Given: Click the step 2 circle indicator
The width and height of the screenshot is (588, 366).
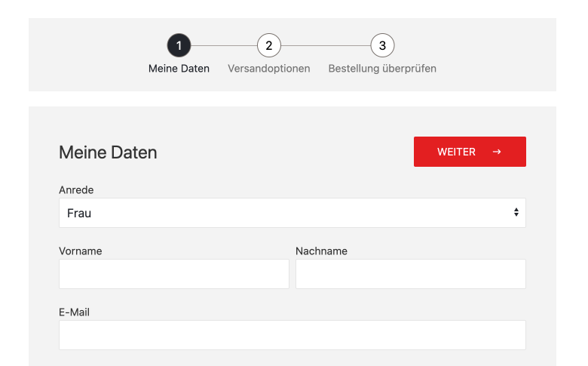Looking at the screenshot, I should 269,46.
